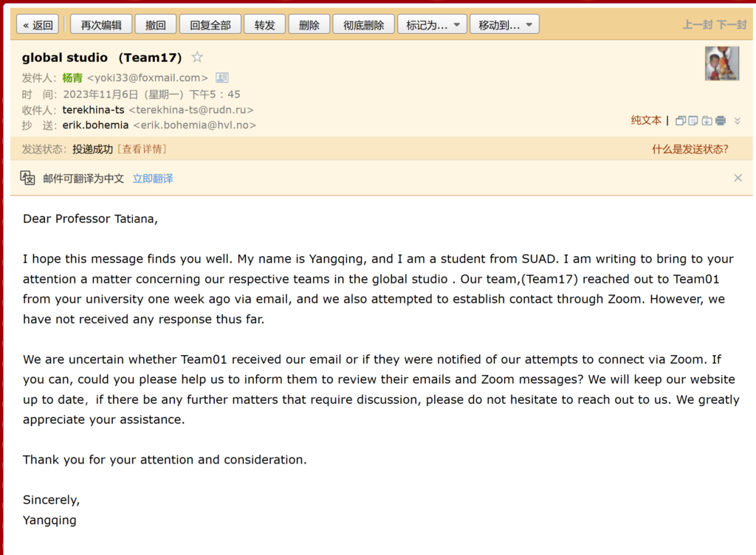Open email in new window icon
The image size is (756, 555).
pyautogui.click(x=681, y=120)
